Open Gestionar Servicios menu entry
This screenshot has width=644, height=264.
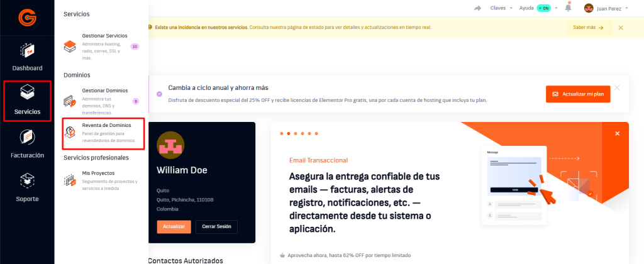pyautogui.click(x=104, y=36)
